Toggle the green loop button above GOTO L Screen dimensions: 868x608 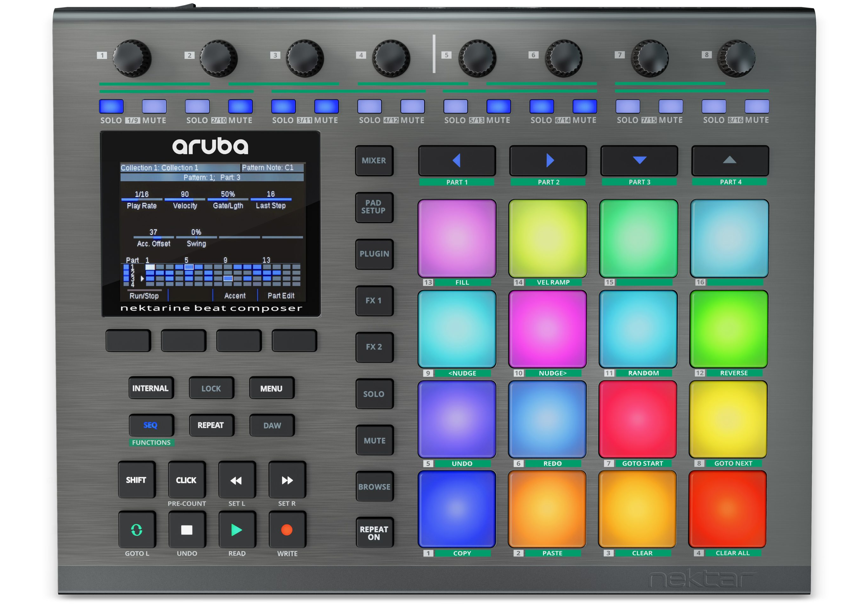(137, 529)
